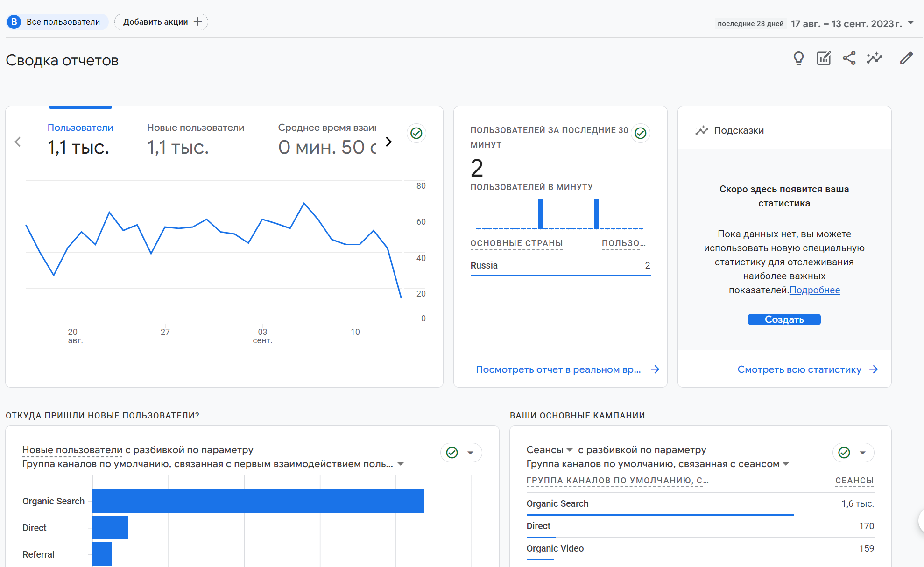Viewport: 924px width, 567px height.
Task: Click the realtime report arrow icon
Action: (x=655, y=369)
